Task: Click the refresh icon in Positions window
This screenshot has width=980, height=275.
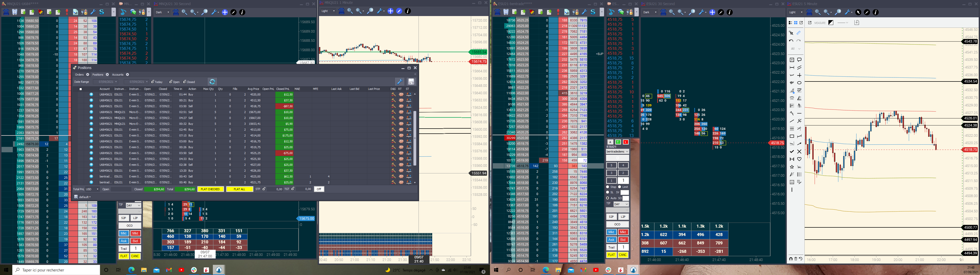Action: pyautogui.click(x=212, y=82)
